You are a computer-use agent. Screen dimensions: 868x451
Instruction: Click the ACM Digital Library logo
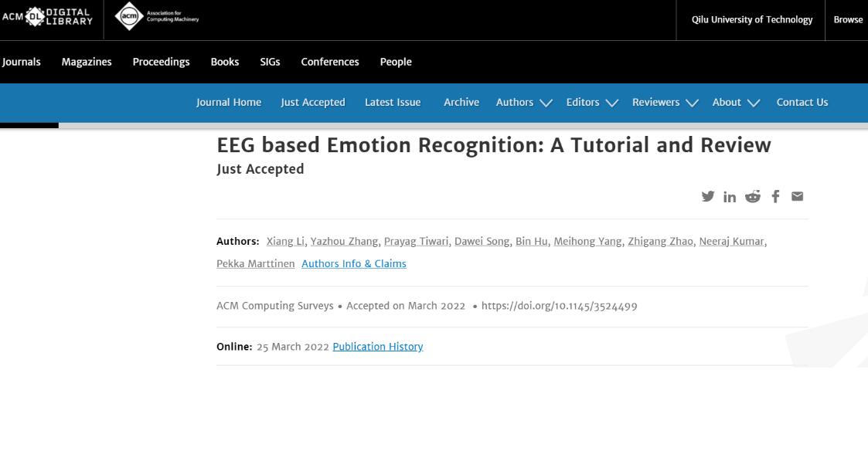tap(46, 16)
